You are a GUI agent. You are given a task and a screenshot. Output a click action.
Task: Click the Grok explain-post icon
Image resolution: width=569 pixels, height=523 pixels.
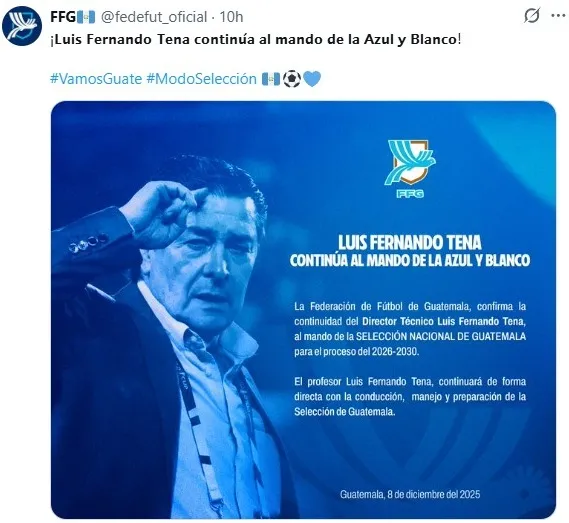pos(532,16)
